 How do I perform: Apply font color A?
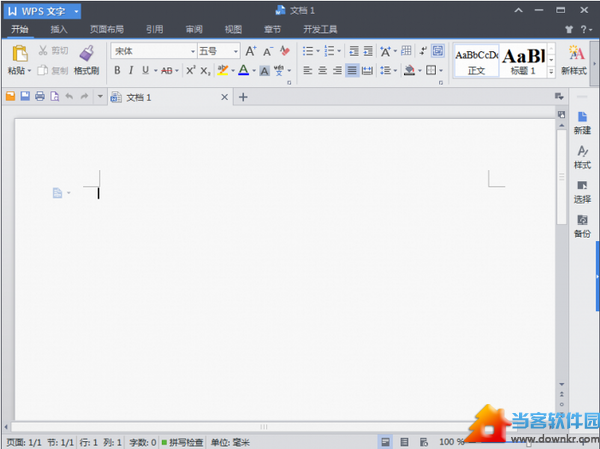(243, 70)
